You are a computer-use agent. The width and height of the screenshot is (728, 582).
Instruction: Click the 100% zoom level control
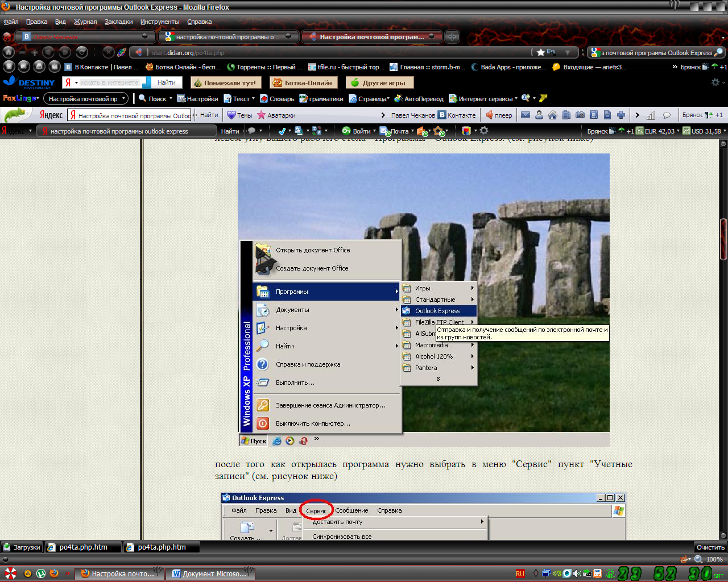[x=714, y=559]
